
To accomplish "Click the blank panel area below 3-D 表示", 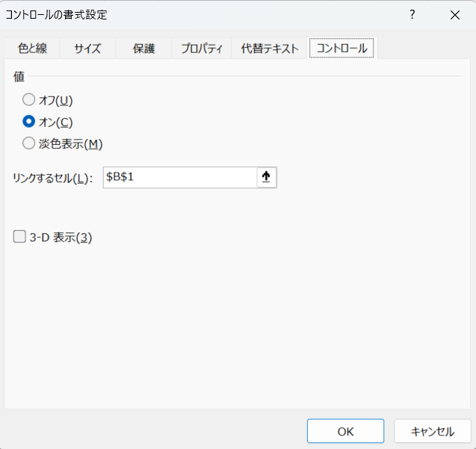I will pyautogui.click(x=238, y=329).
